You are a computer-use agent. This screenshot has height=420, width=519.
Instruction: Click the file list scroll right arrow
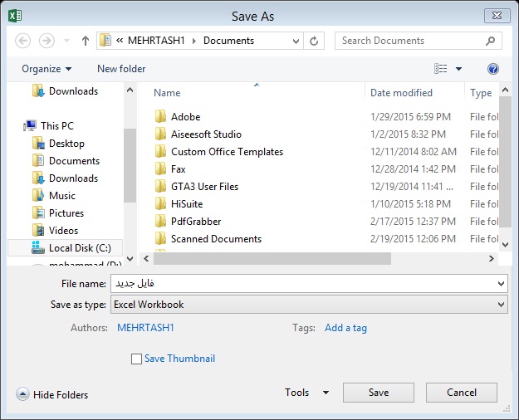[492, 258]
